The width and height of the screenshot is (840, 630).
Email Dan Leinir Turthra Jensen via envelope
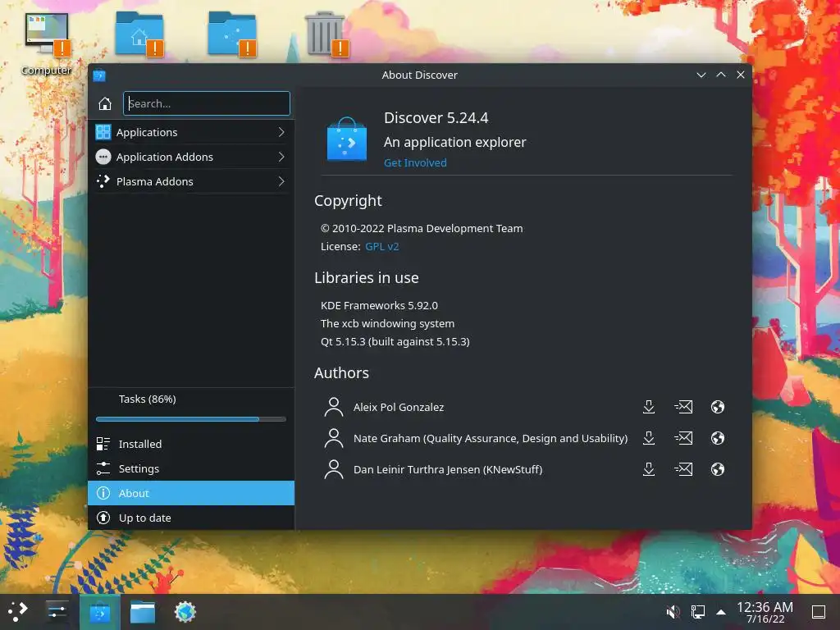pyautogui.click(x=683, y=469)
